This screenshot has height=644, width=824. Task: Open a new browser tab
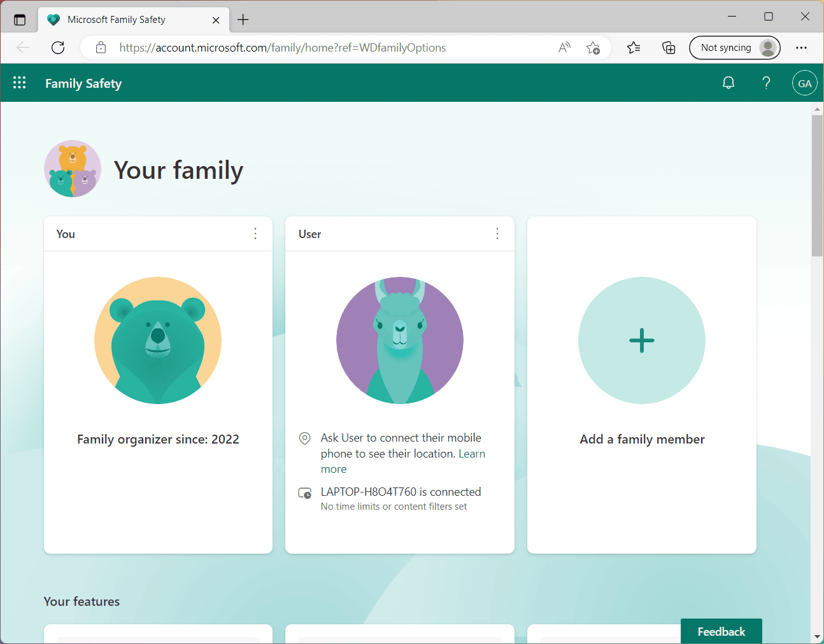(243, 20)
